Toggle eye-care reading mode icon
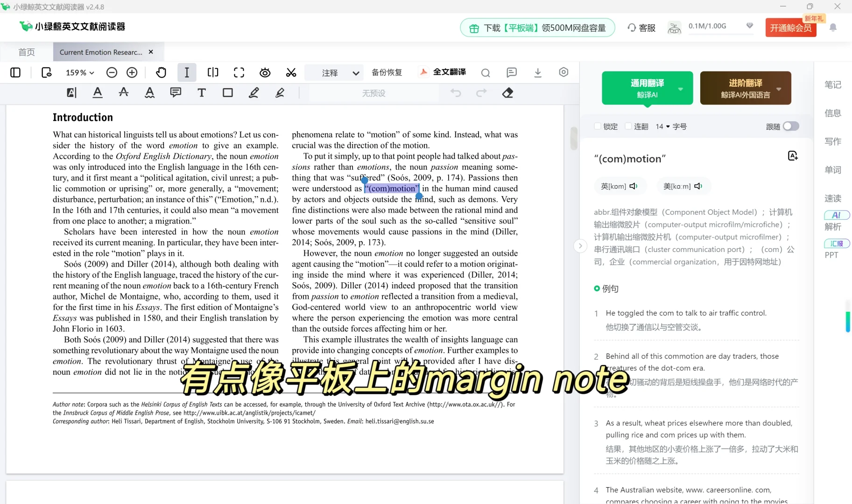The image size is (852, 504). coord(265,72)
